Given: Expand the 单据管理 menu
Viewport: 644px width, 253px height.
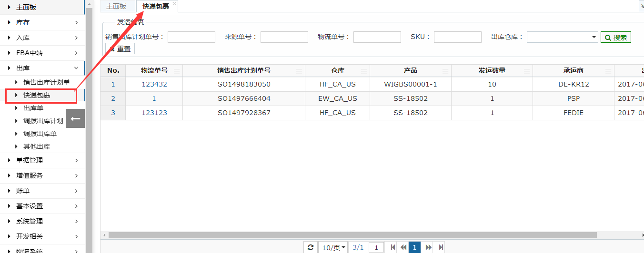Looking at the screenshot, I should pos(43,160).
